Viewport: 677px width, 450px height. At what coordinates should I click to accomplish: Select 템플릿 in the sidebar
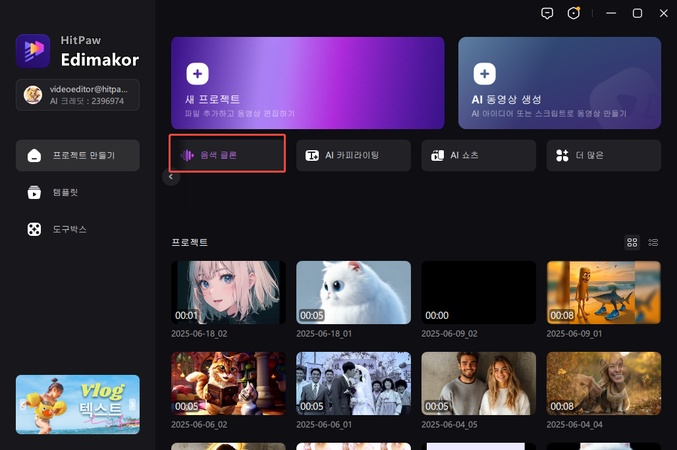[x=78, y=192]
